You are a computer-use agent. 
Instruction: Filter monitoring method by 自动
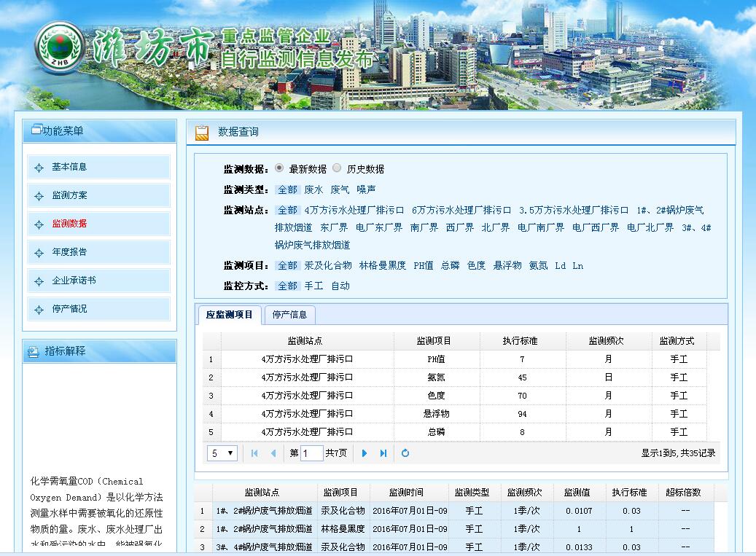(340, 286)
